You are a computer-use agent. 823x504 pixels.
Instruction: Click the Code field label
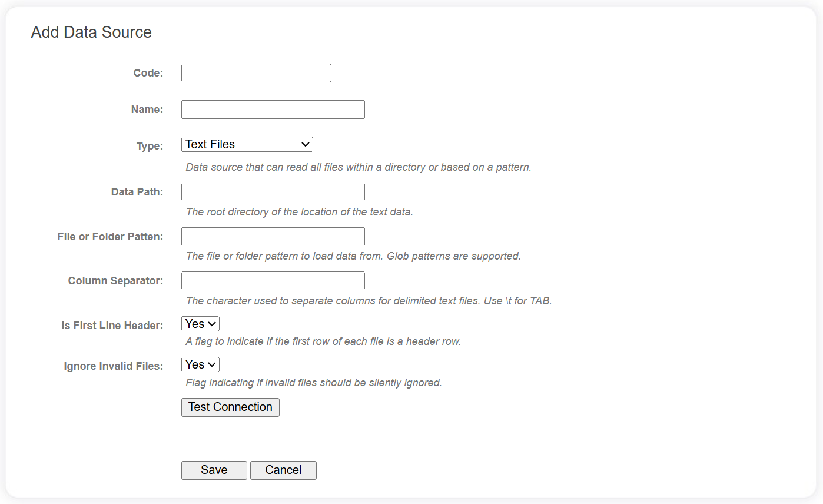(148, 72)
